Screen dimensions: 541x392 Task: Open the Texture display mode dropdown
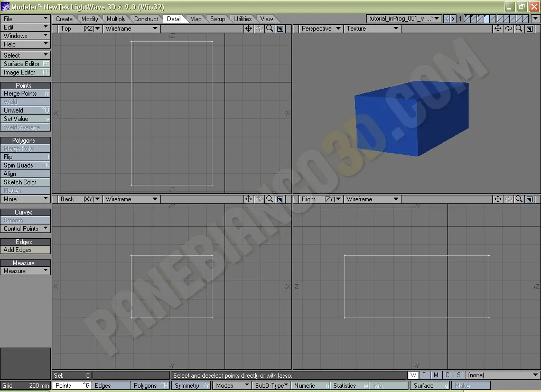(372, 29)
